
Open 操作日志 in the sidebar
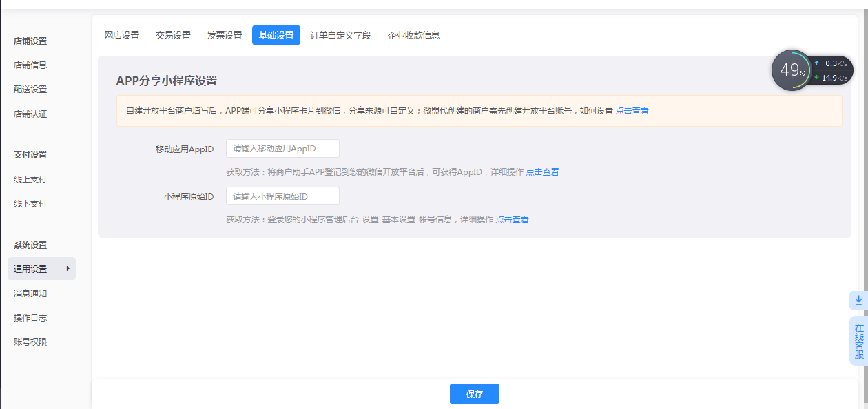(30, 318)
